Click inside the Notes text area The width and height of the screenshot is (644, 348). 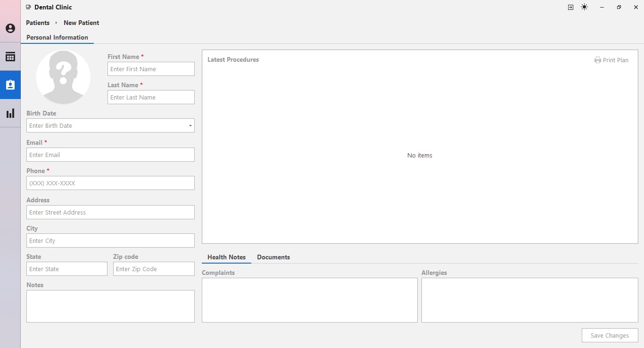point(110,307)
